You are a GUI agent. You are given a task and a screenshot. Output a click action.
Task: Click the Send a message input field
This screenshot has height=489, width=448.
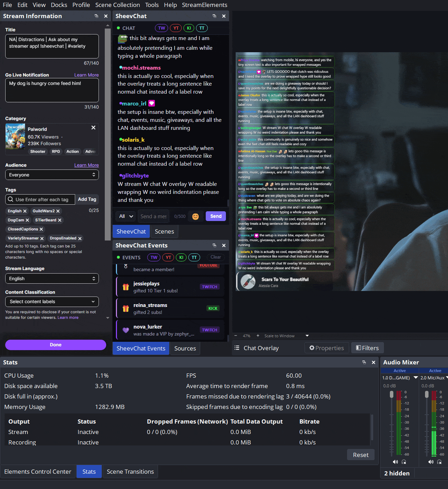pyautogui.click(x=154, y=216)
